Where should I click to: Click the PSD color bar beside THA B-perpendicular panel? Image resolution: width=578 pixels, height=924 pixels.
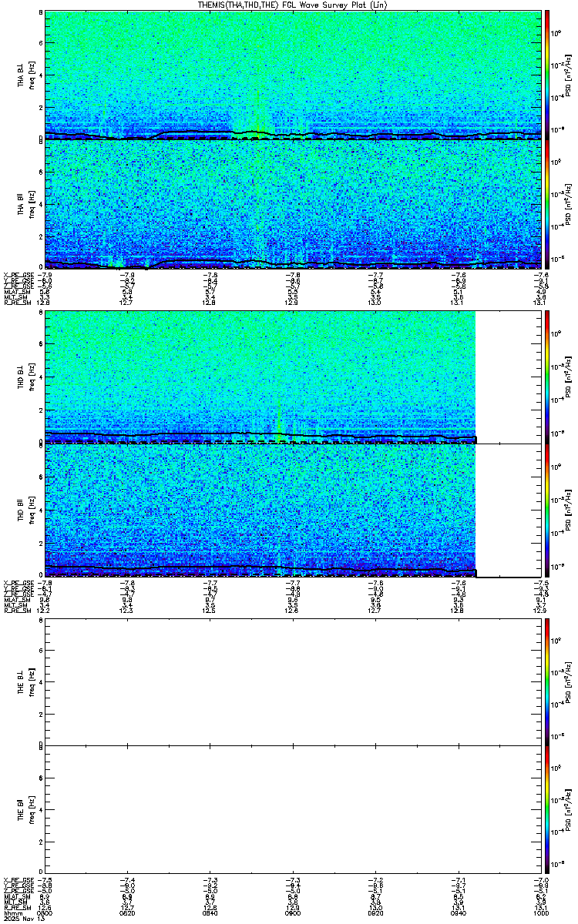[x=548, y=75]
